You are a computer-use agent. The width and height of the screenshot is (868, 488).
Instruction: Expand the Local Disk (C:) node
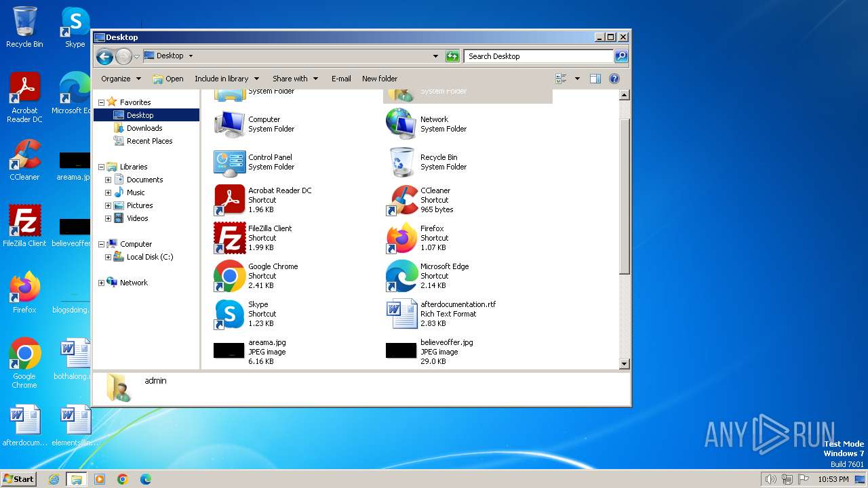click(108, 257)
